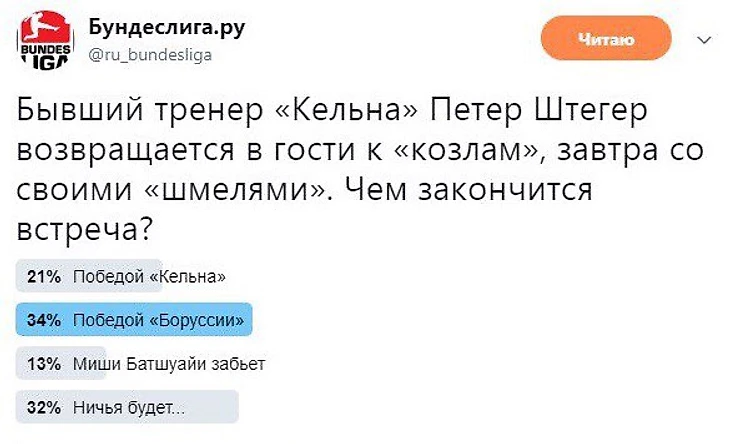
Task: Expand the tweet options chevron
Action: pos(703,42)
